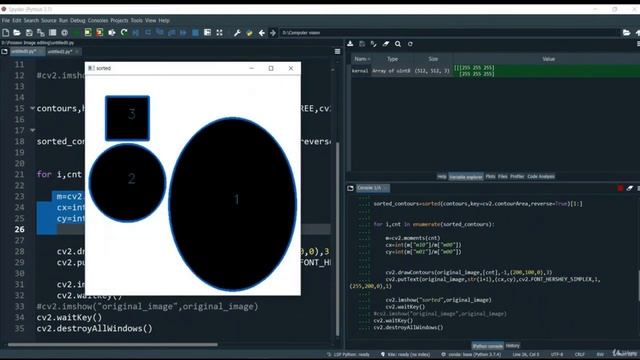Open the Edit menu
Image resolution: width=640 pixels, height=360 pixels.
pos(17,20)
